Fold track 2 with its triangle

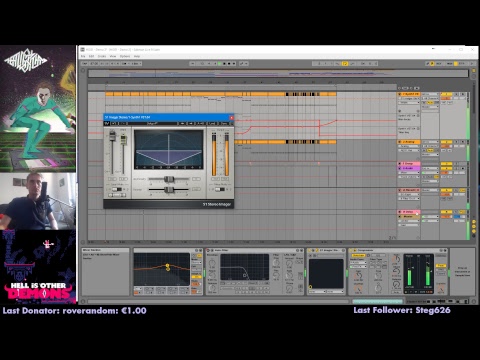[400, 142]
